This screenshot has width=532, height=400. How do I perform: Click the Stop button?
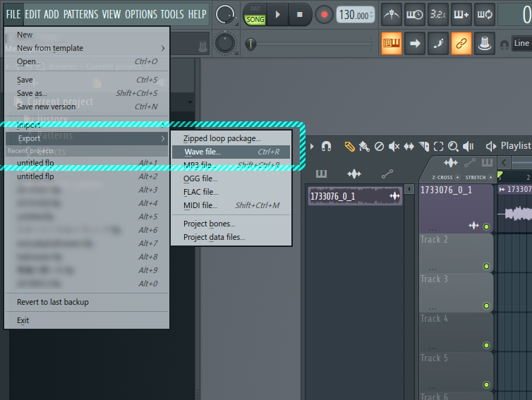coord(300,15)
